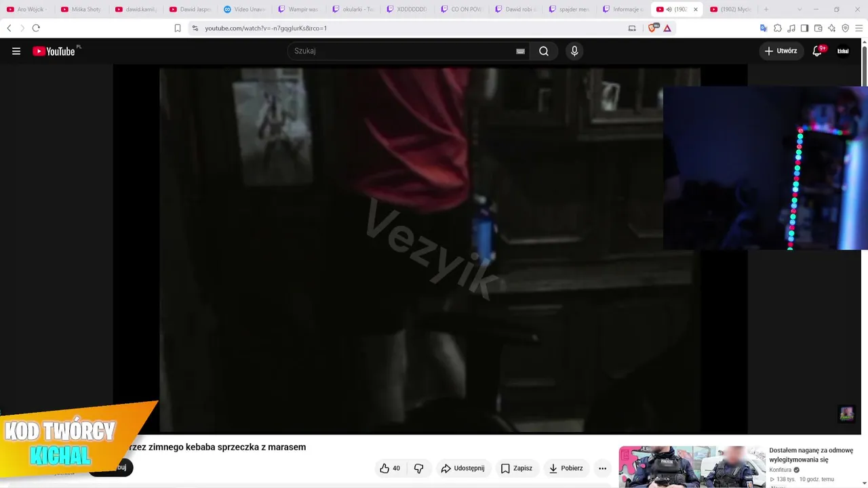Switch to the Dawid Jasper tab
Image resolution: width=868 pixels, height=488 pixels.
190,9
